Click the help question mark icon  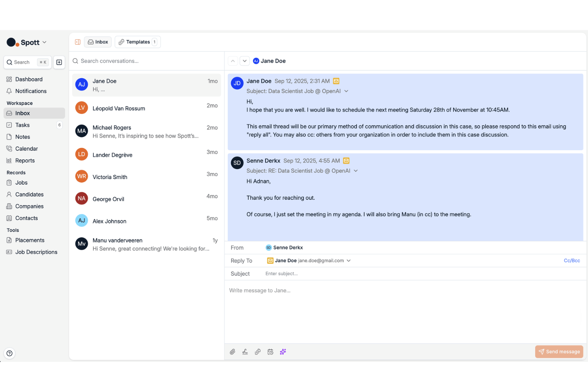[10, 353]
